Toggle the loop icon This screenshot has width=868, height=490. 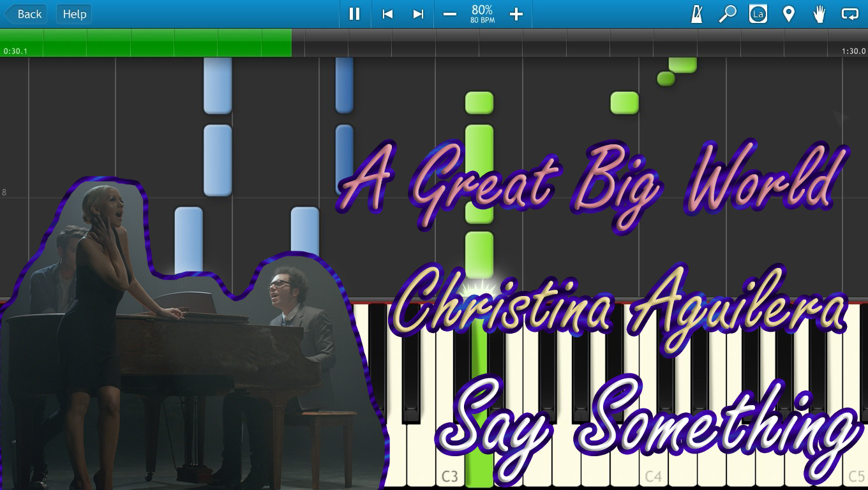(850, 14)
